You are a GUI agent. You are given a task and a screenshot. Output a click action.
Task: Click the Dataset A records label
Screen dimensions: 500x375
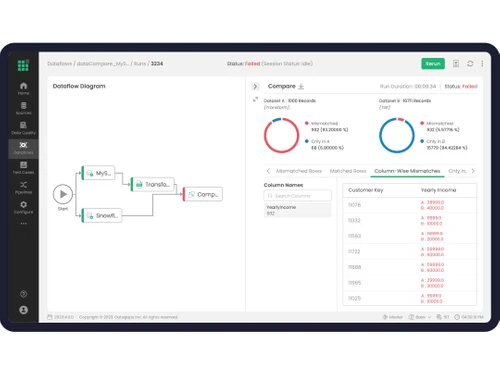point(290,101)
